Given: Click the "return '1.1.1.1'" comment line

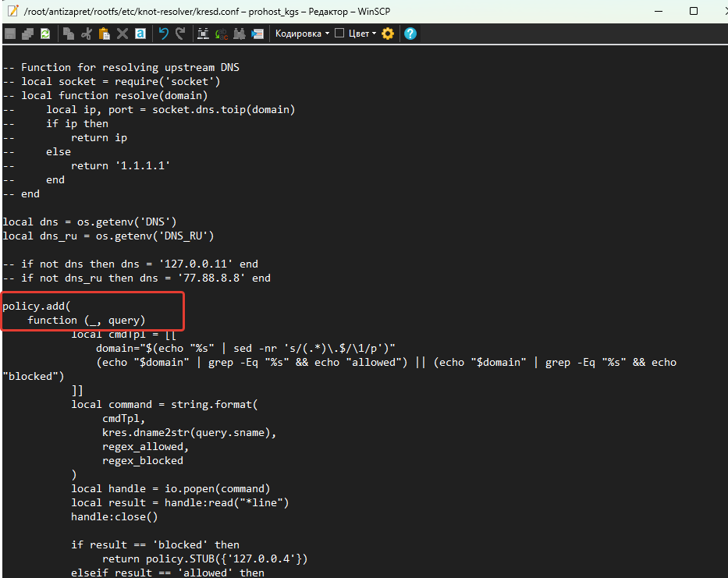Looking at the screenshot, I should tap(121, 165).
